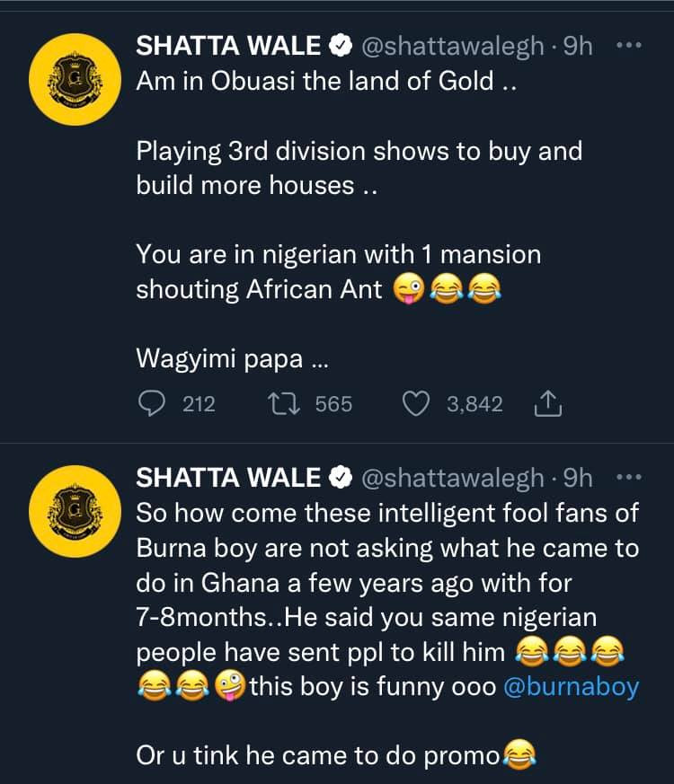Click @shattawalegh handle on second tweet
The image size is (674, 784).
tap(451, 478)
